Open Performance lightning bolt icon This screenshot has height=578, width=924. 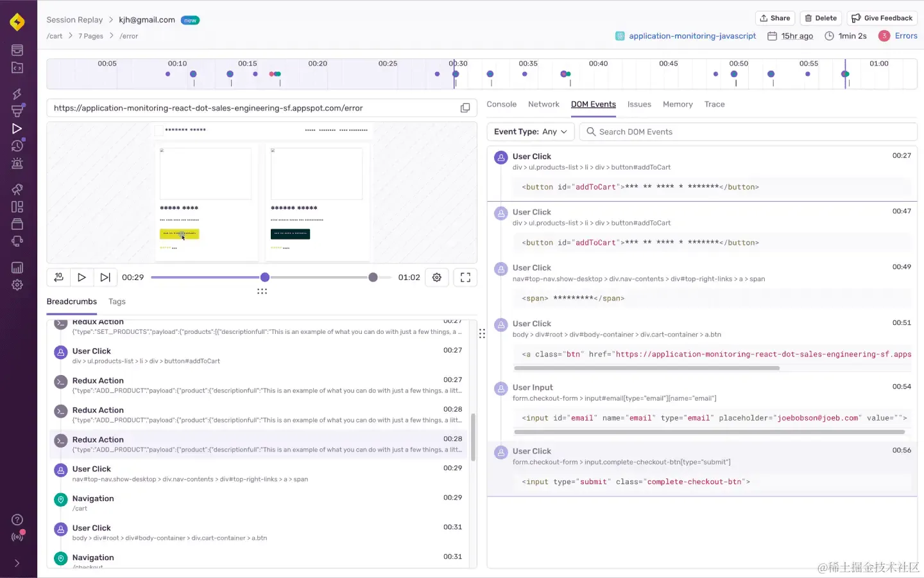[17, 94]
